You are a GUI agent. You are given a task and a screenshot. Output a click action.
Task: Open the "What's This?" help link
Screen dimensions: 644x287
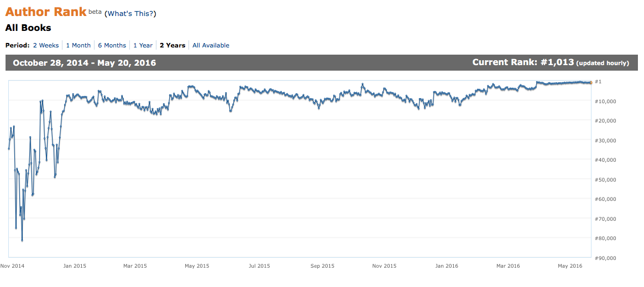[130, 13]
